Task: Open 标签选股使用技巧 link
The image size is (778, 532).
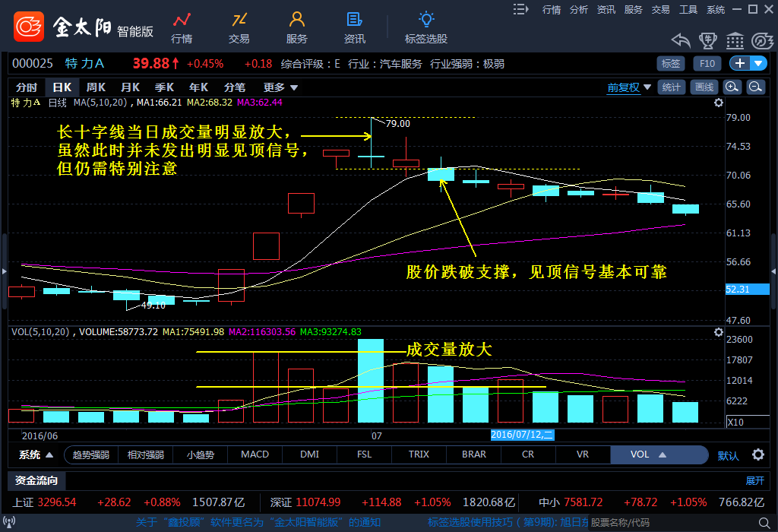Action: 508,522
